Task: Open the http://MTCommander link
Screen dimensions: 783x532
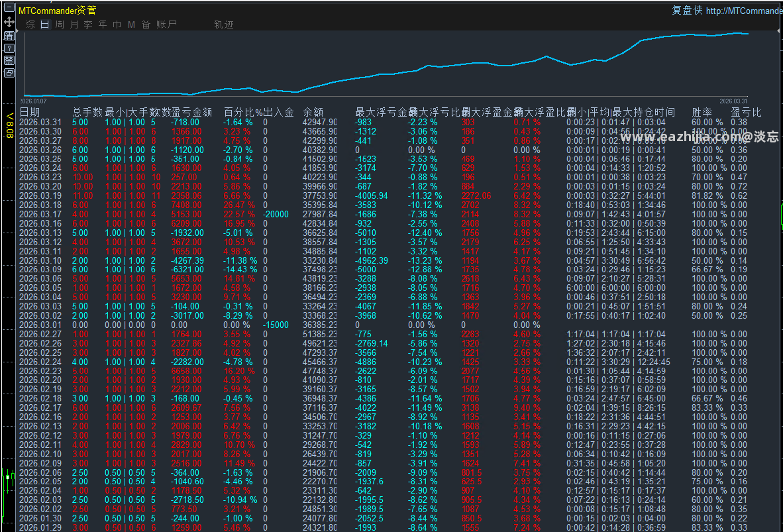Action: (744, 11)
